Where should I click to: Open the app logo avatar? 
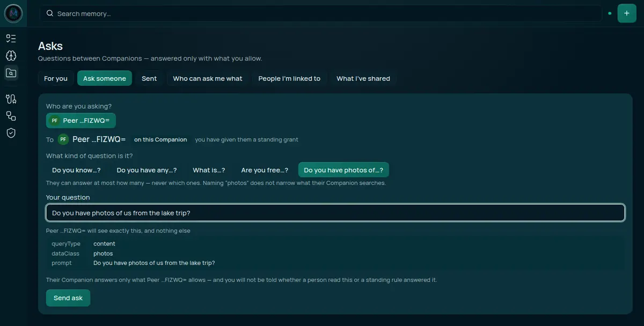pyautogui.click(x=13, y=13)
